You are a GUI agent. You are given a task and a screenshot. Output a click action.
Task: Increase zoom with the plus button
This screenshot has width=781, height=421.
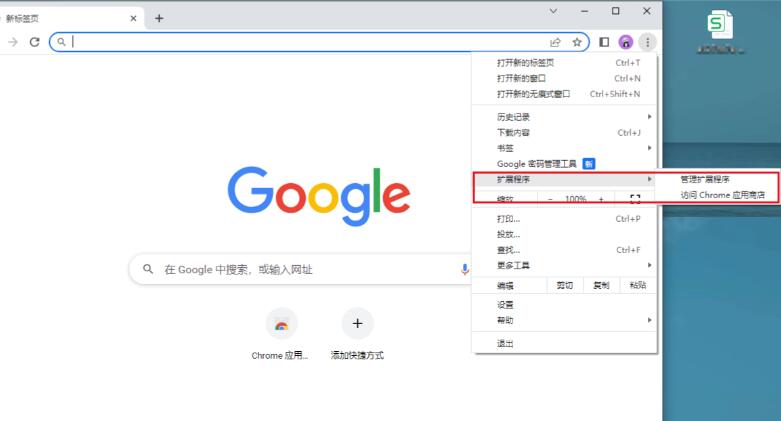[601, 199]
